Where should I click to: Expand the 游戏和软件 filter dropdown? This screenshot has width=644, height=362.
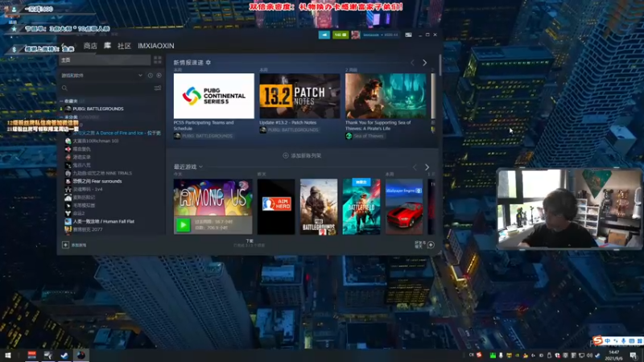101,76
